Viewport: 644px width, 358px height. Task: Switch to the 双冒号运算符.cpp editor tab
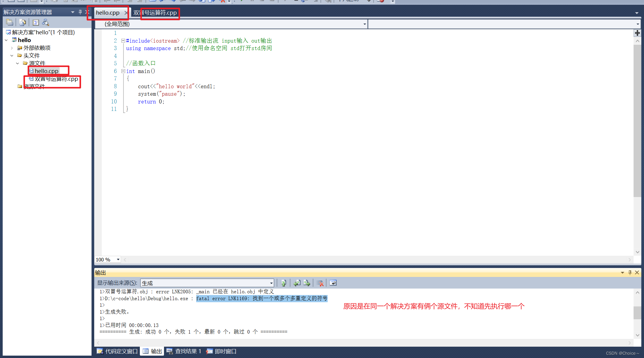click(155, 13)
